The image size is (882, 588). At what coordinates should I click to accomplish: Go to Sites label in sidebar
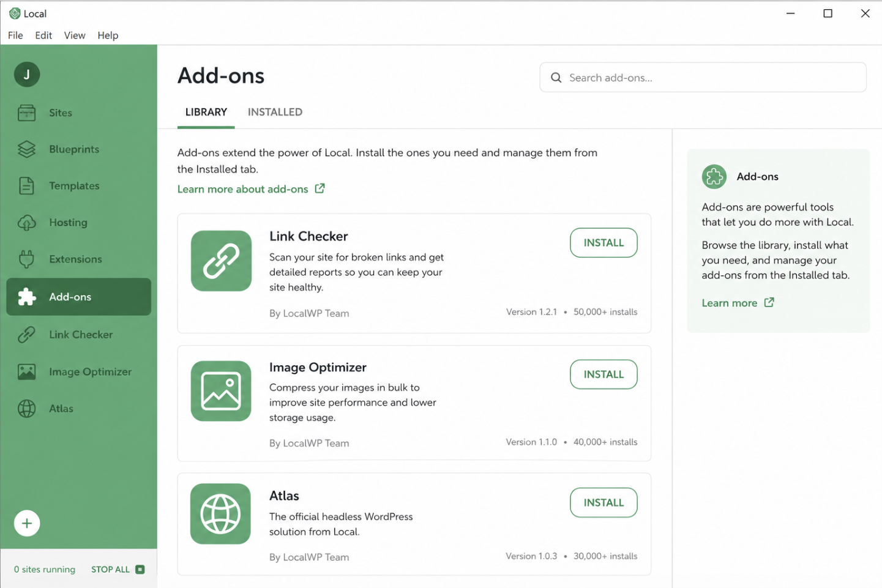pyautogui.click(x=61, y=113)
